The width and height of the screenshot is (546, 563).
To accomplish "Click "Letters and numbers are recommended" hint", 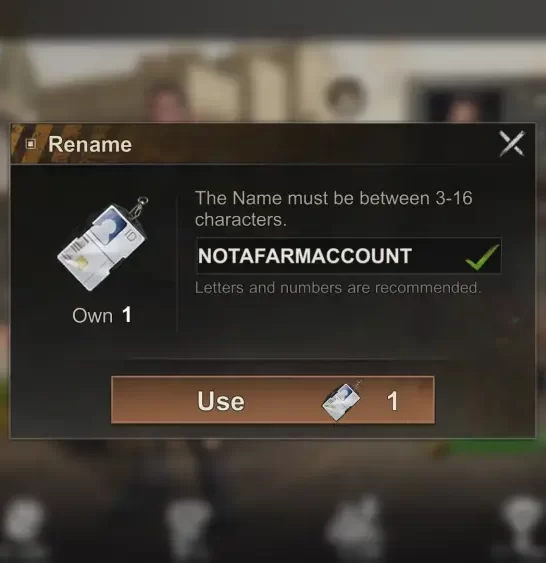I will pyautogui.click(x=337, y=288).
